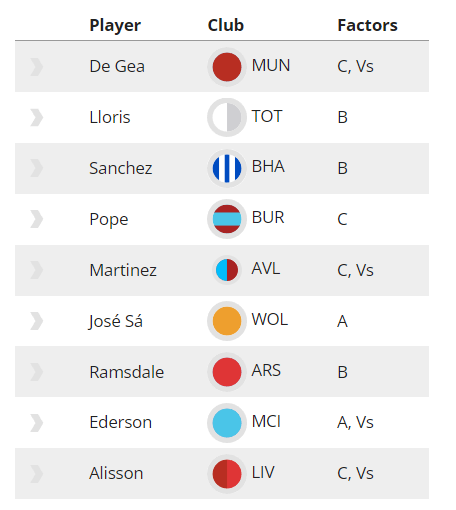The width and height of the screenshot is (456, 510).
Task: Select the Brighton blue-striped badge icon
Action: [227, 168]
